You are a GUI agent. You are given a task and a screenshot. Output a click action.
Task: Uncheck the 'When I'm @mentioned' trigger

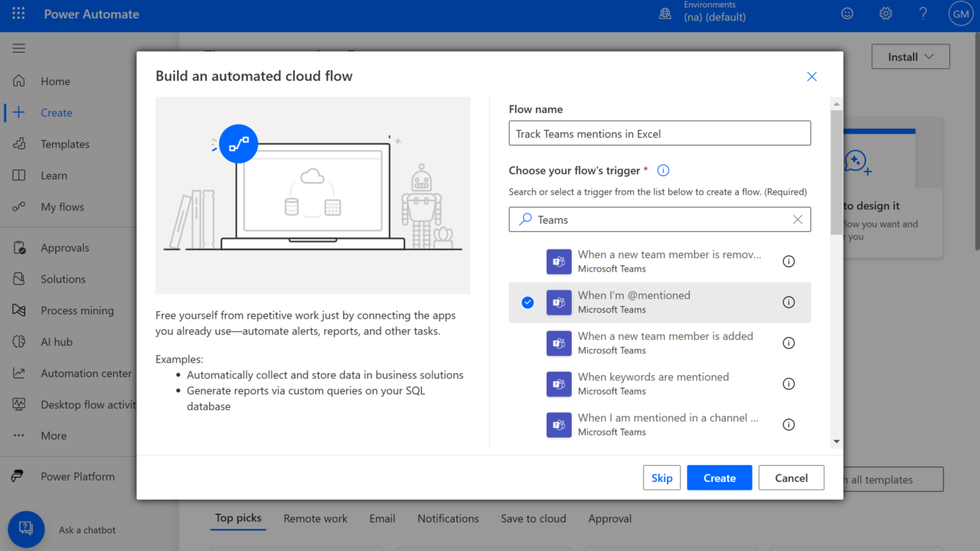point(528,302)
